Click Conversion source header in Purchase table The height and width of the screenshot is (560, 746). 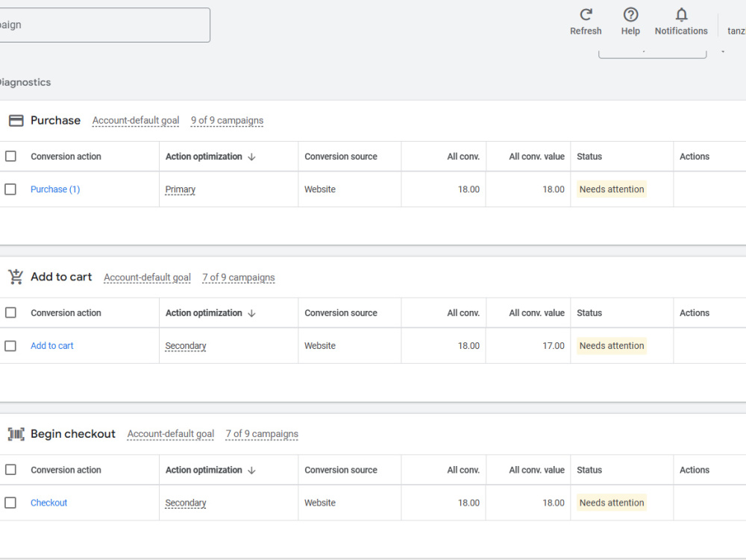coord(341,157)
